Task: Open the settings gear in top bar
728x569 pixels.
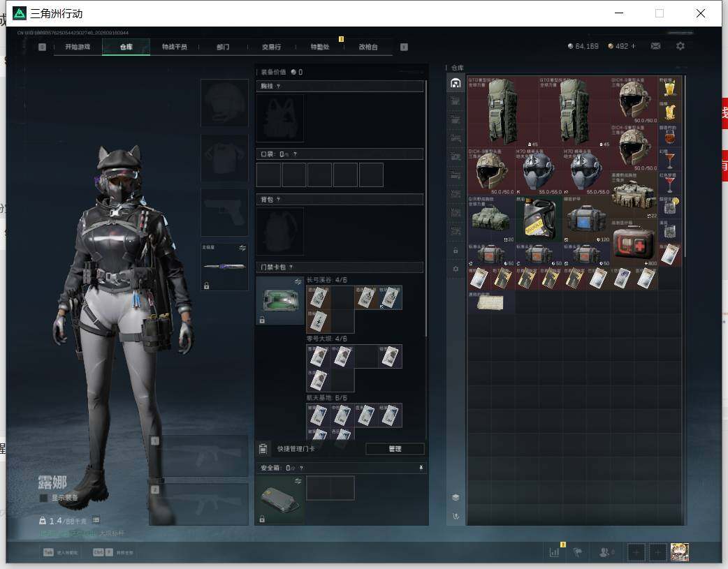Action: click(680, 46)
